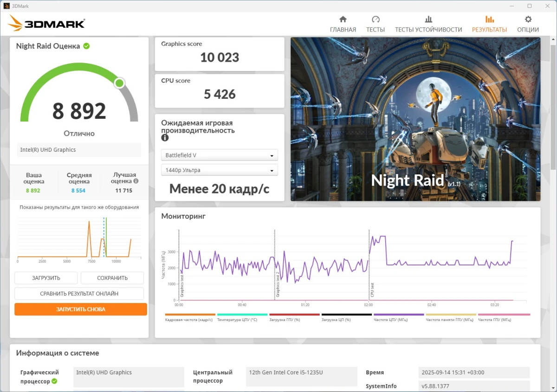Viewport: 557px width, 392px height.
Task: Click the Время value 2025-09-14 15:31
Action: pos(473,372)
